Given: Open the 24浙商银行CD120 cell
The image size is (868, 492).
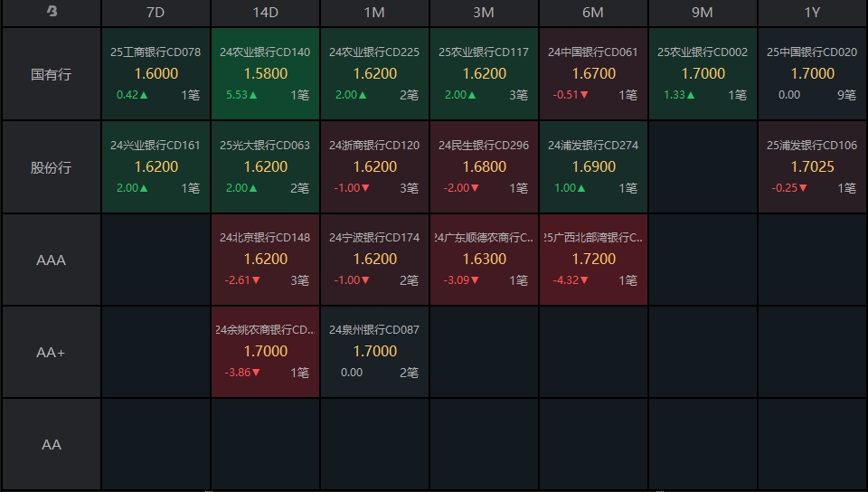Looking at the screenshot, I should [x=374, y=166].
